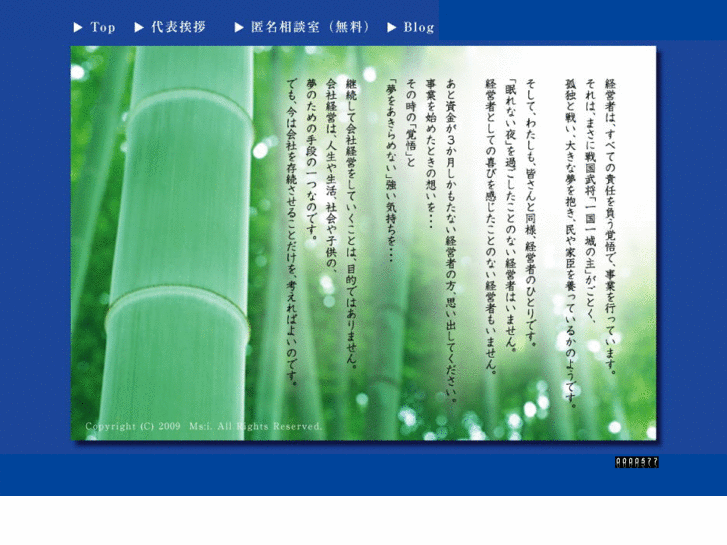This screenshot has width=727, height=545.
Task: Click the line starting 「夢をあきらめない」
Action: [x=391, y=171]
